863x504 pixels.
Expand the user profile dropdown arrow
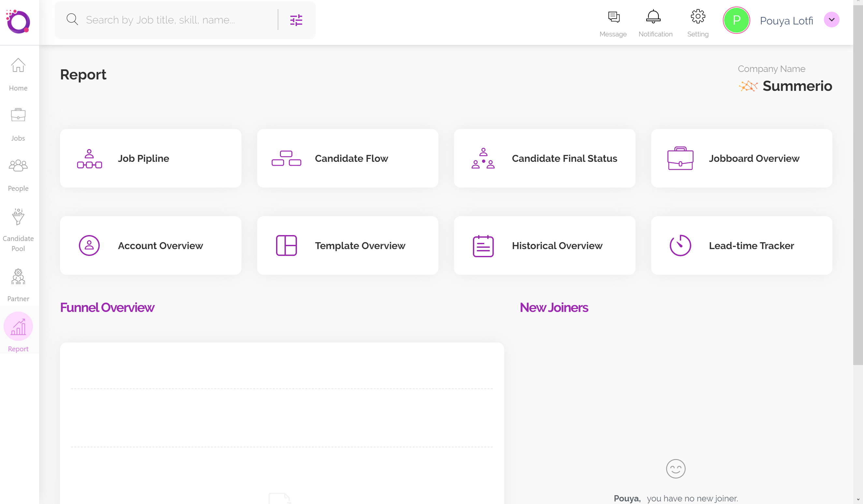[831, 20]
